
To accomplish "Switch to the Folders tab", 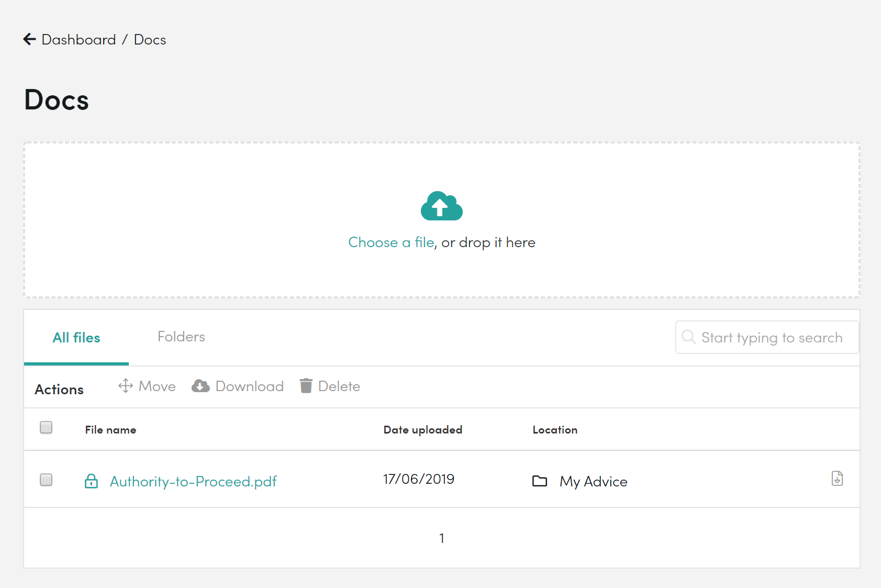I will click(x=181, y=337).
